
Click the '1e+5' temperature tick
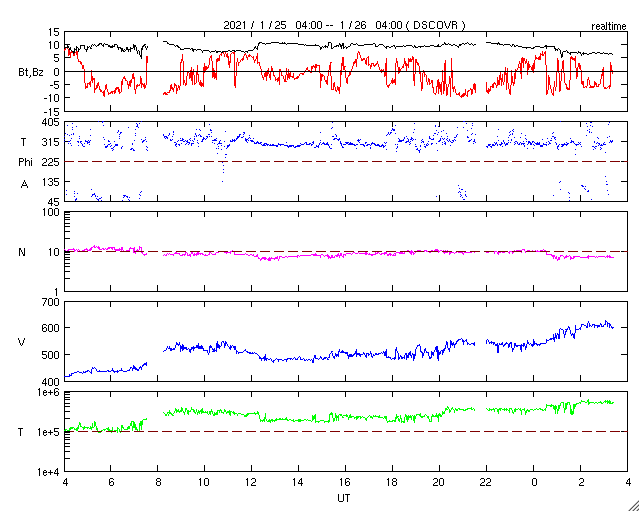[49, 432]
